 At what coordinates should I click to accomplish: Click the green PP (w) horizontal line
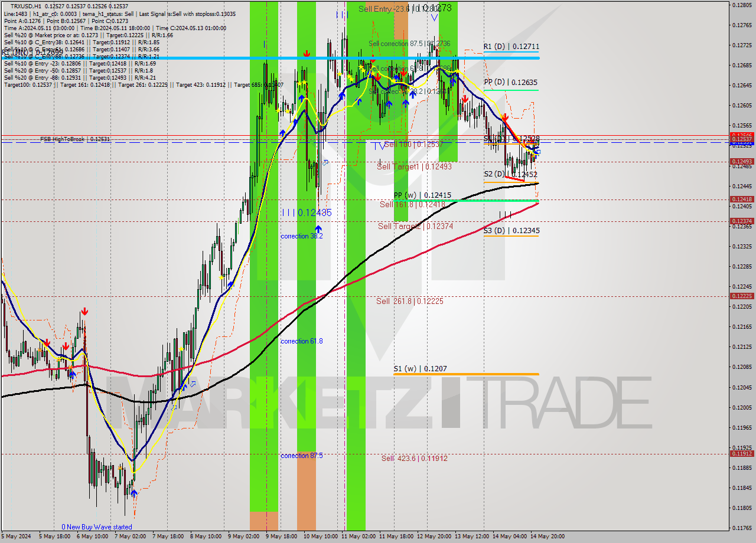(x=467, y=201)
